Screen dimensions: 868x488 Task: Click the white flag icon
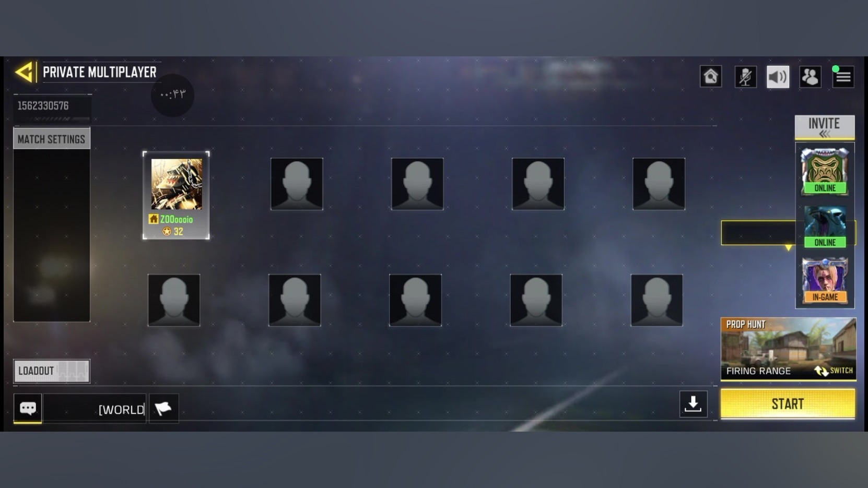click(163, 408)
